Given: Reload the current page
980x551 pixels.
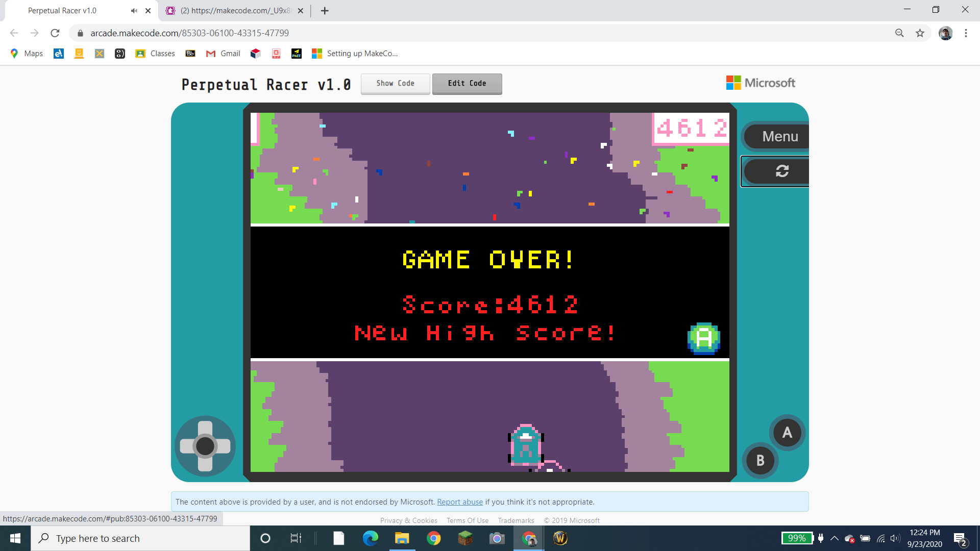Looking at the screenshot, I should (55, 33).
